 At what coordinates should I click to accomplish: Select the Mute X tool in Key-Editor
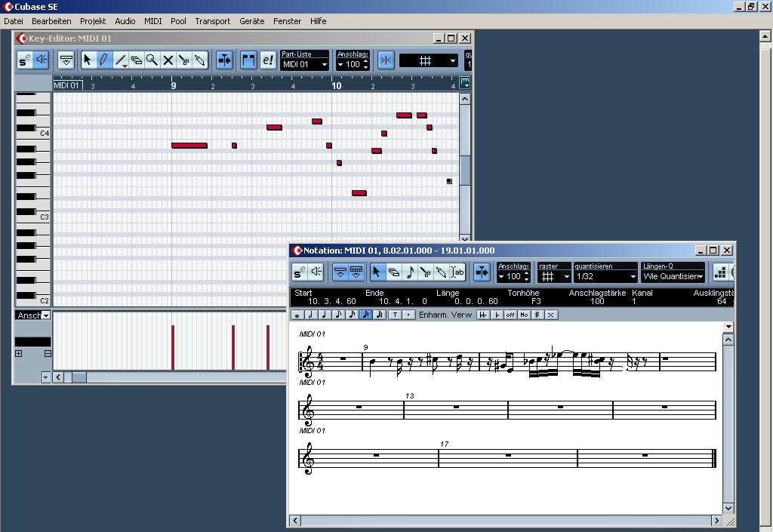tap(168, 60)
